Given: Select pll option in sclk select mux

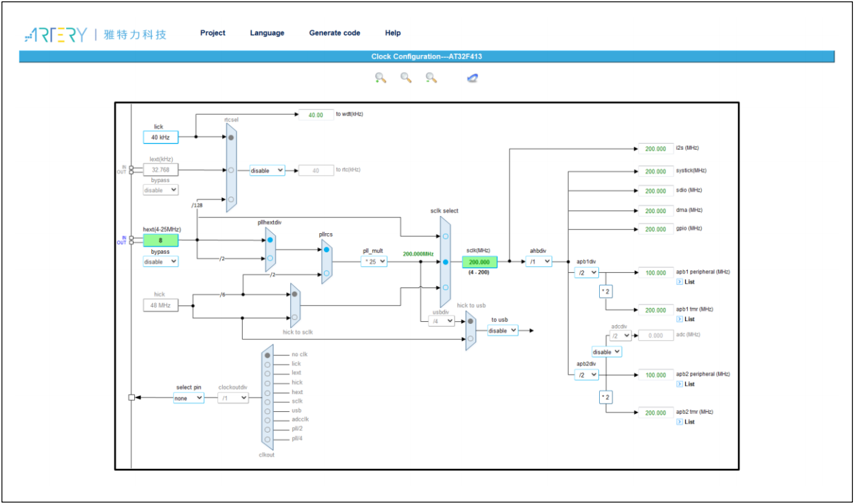Looking at the screenshot, I should 445,262.
